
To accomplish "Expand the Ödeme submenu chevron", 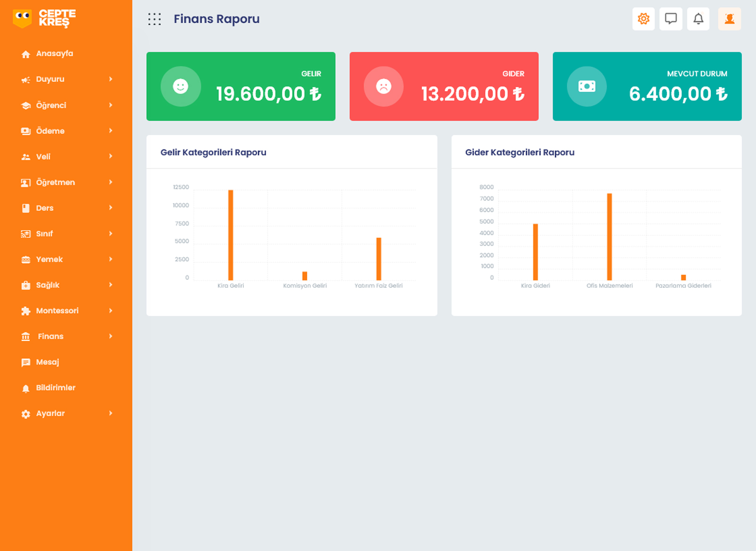I will pyautogui.click(x=111, y=130).
